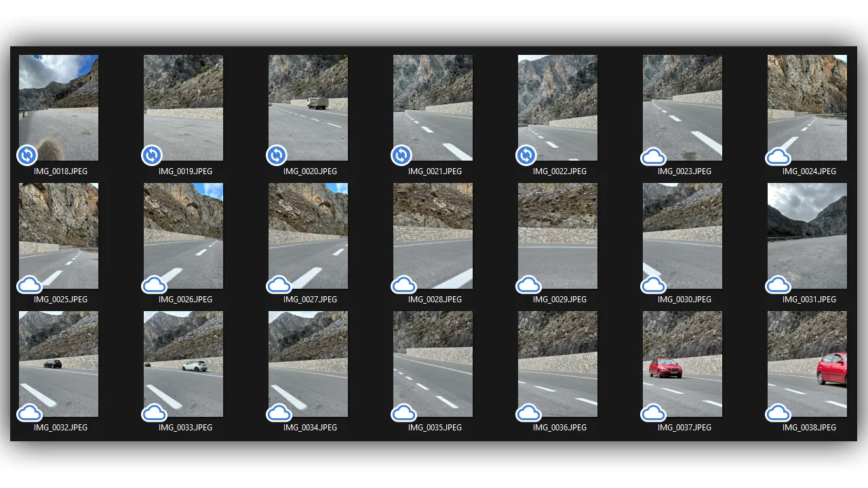The width and height of the screenshot is (868, 488).
Task: Click the cloud icon on IMG_0038.JPEG
Action: (778, 413)
